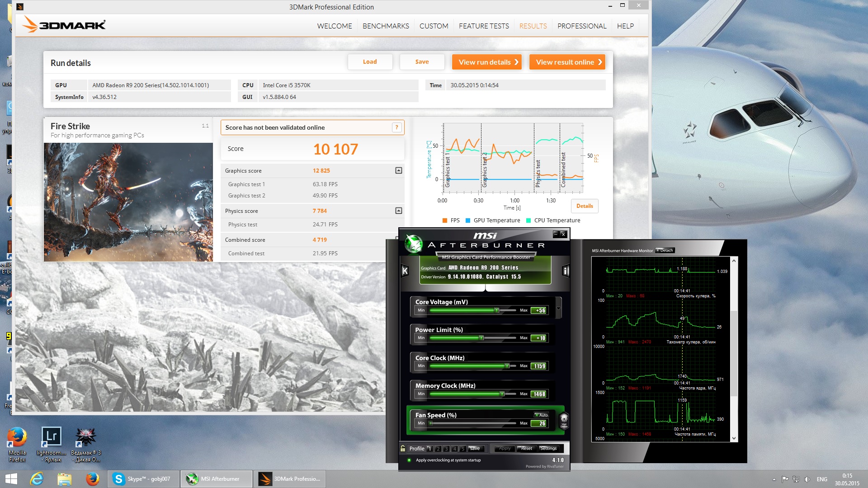This screenshot has height=488, width=868.
Task: Click the Core Voltage slider handle
Action: pos(496,310)
